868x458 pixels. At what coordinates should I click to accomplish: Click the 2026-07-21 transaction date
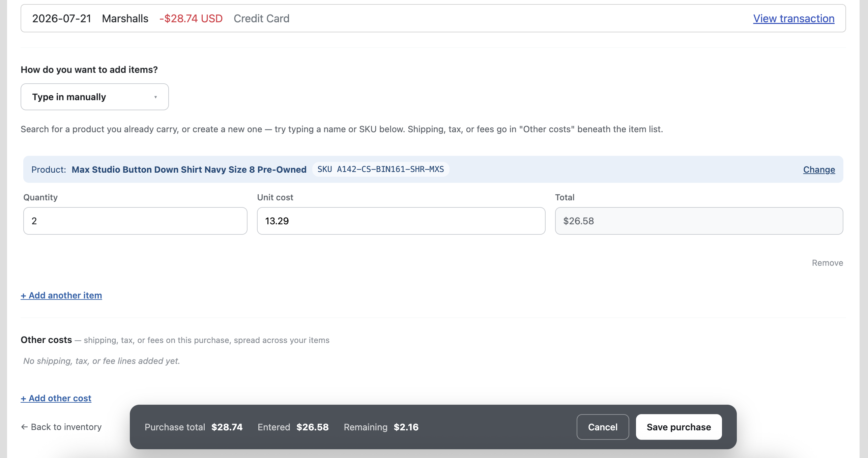pos(62,19)
